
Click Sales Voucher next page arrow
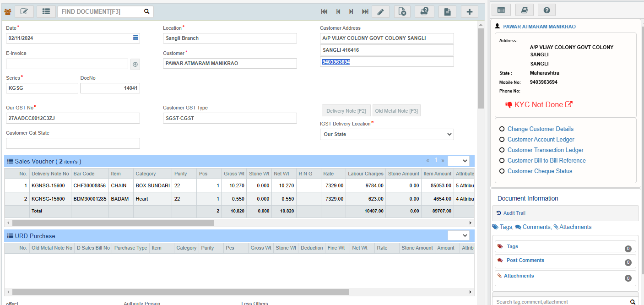pyautogui.click(x=443, y=161)
